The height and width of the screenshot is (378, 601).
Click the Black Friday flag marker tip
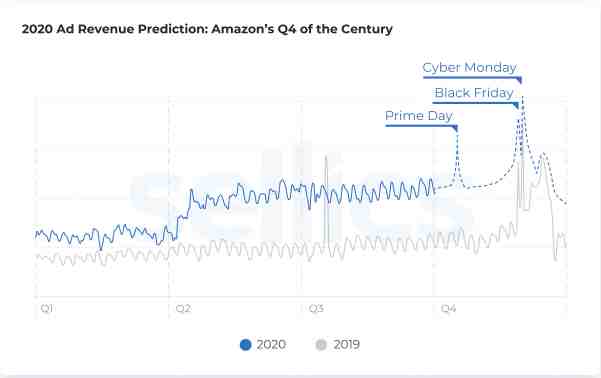click(516, 106)
